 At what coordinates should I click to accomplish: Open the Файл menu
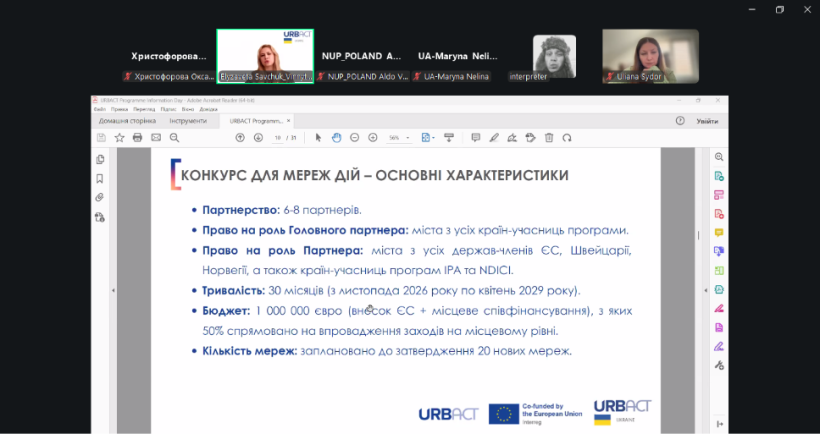100,109
